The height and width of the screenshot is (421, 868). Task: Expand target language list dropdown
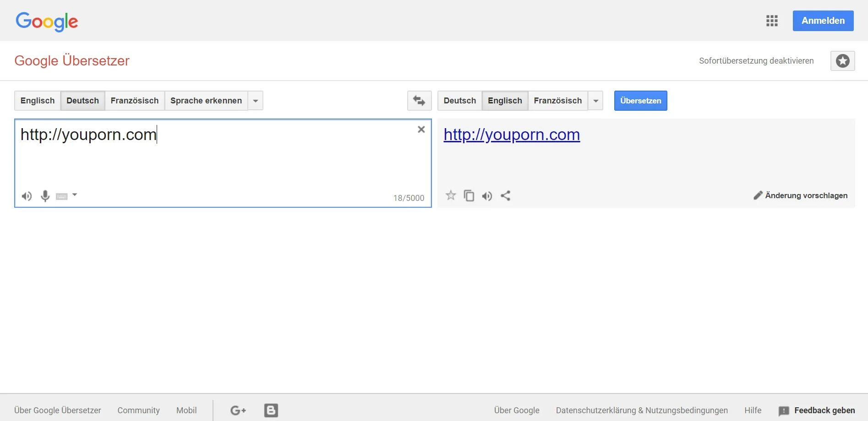[595, 101]
